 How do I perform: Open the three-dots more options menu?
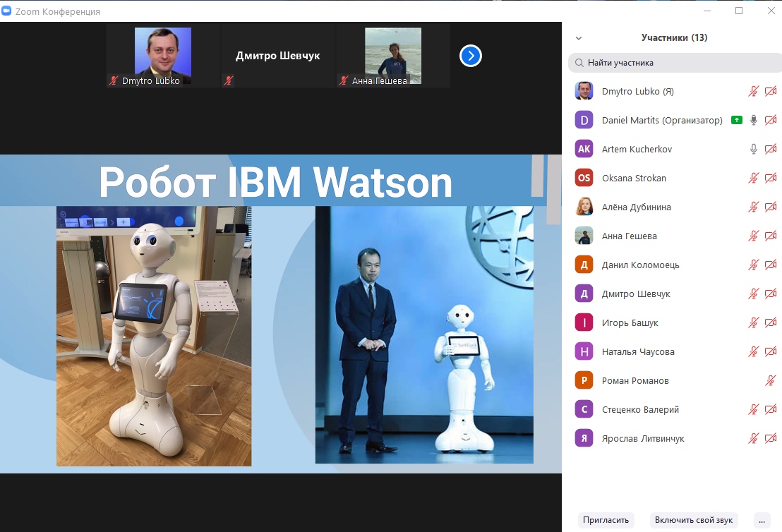pos(762,520)
